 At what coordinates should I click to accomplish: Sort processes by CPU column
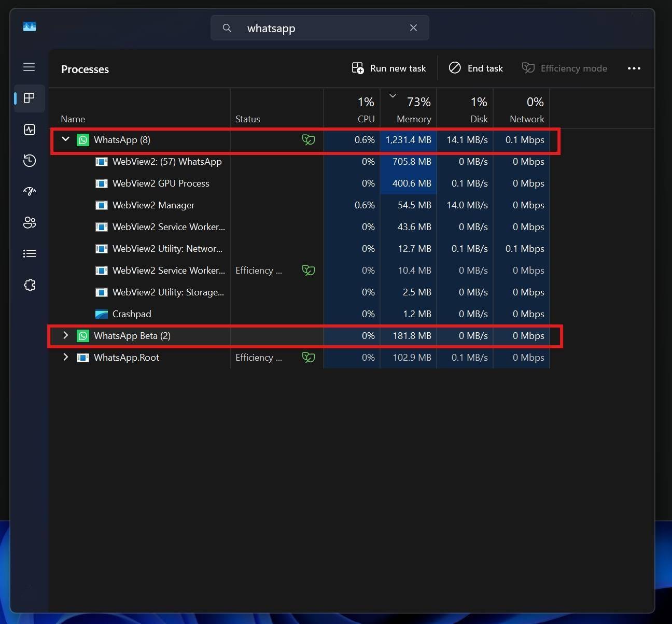pyautogui.click(x=366, y=119)
